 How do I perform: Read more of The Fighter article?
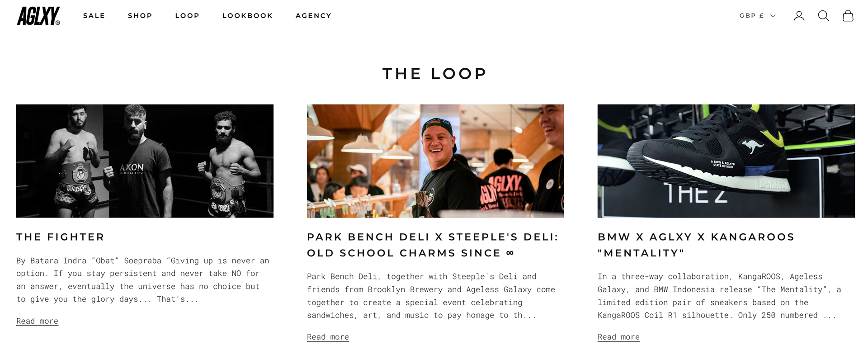point(37,321)
